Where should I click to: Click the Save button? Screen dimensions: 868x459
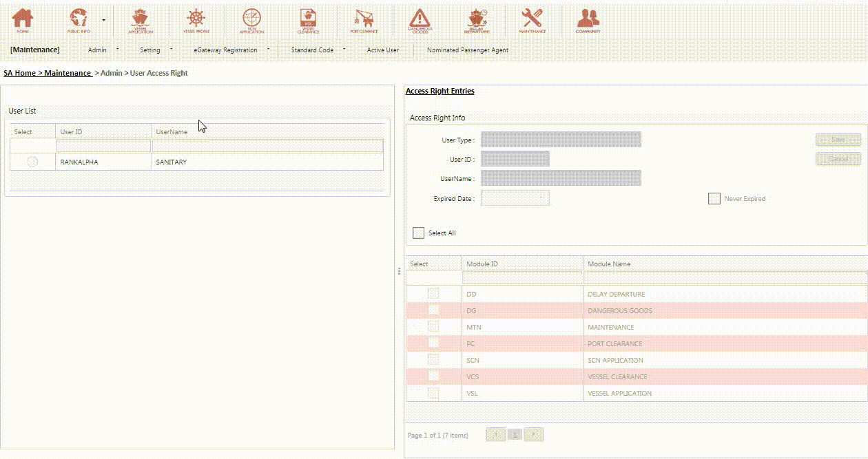(838, 140)
